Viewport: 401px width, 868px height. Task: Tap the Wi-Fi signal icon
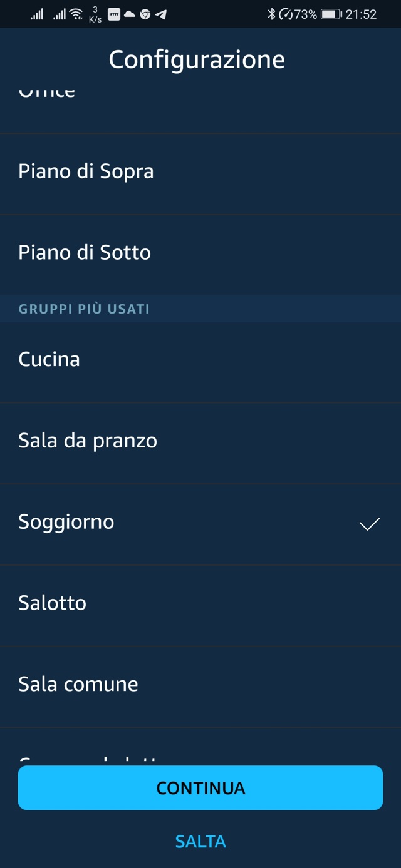(76, 14)
